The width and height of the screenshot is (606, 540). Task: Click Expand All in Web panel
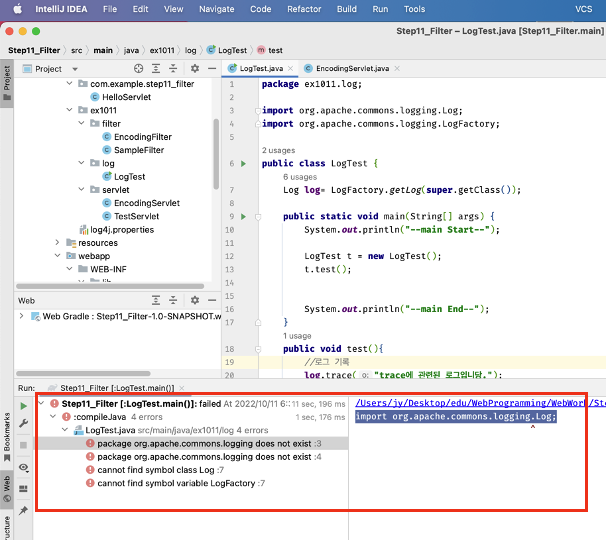(156, 300)
